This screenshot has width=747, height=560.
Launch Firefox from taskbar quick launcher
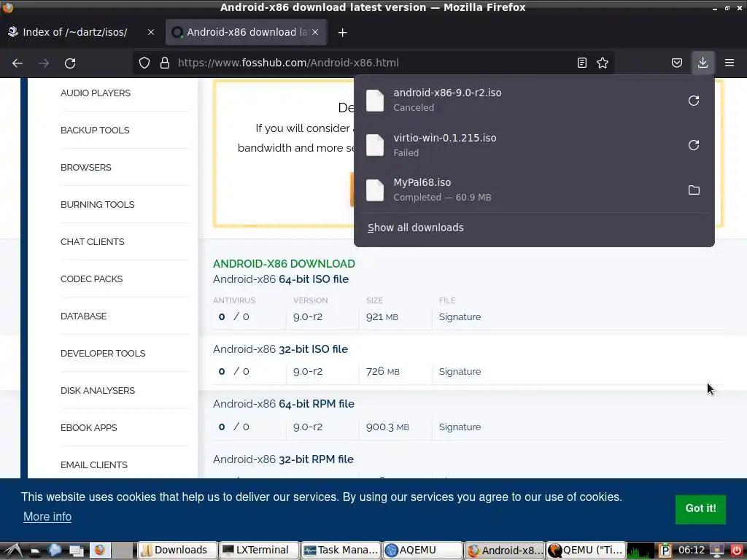(100, 550)
